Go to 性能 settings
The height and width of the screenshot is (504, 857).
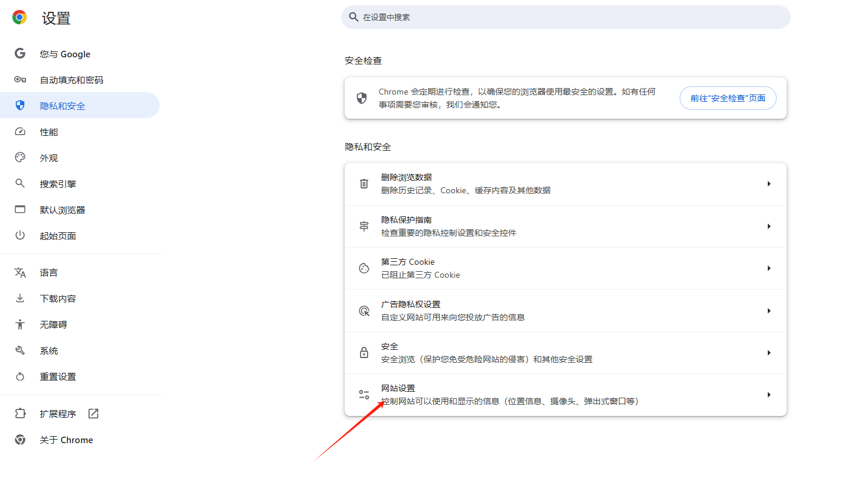pos(80,132)
